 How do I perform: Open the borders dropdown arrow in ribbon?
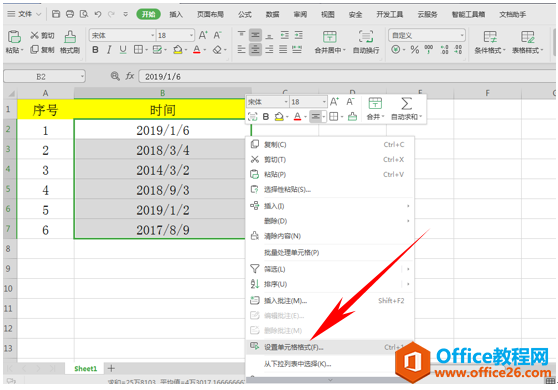pyautogui.click(x=146, y=50)
